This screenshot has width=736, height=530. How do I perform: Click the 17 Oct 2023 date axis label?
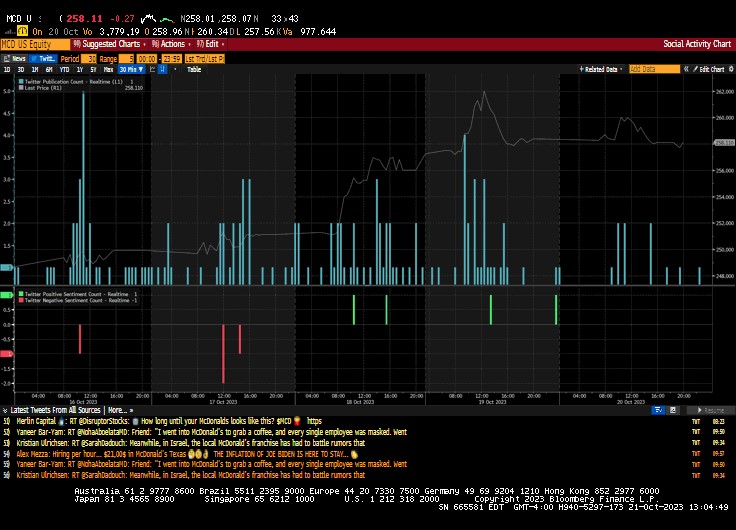pos(223,402)
